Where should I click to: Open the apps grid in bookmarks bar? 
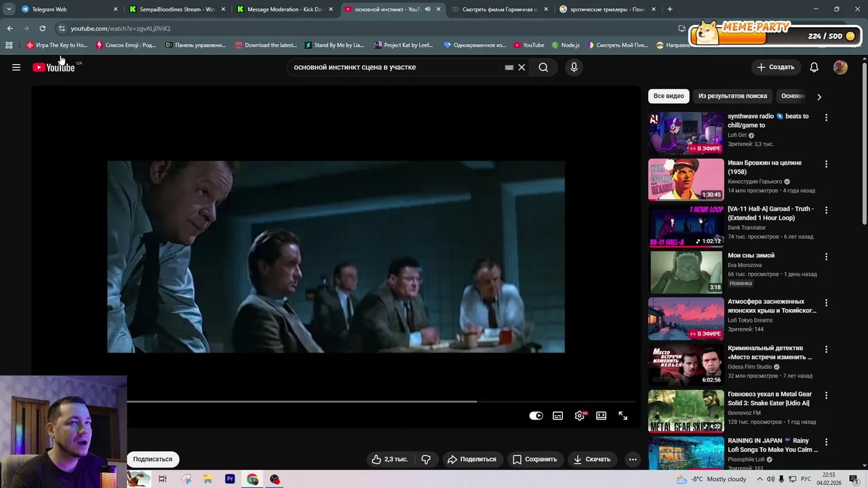(9, 45)
